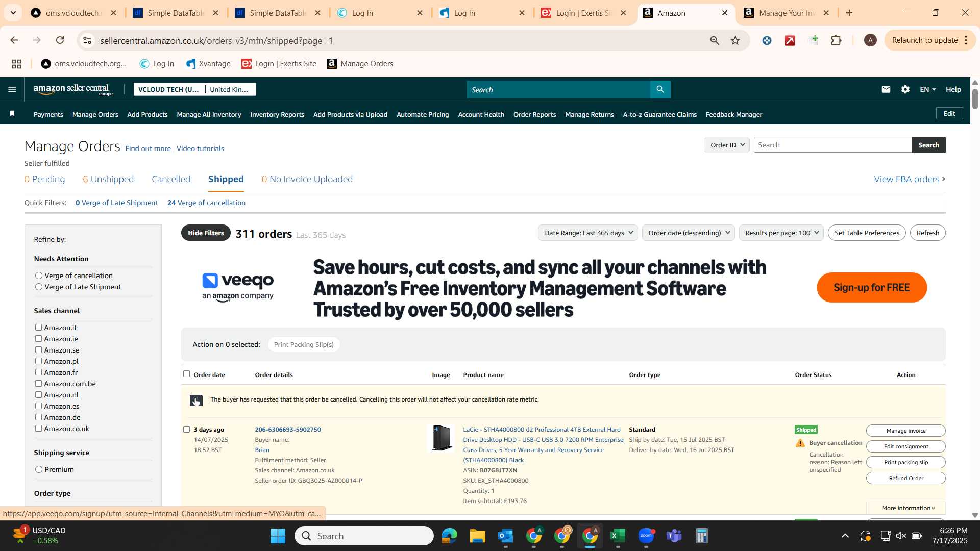Open the Order ID search type dropdown

coord(727,145)
